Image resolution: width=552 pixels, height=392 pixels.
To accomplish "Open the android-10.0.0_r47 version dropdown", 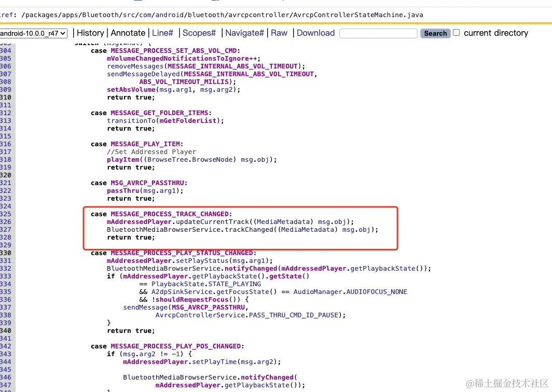I will coord(33,33).
